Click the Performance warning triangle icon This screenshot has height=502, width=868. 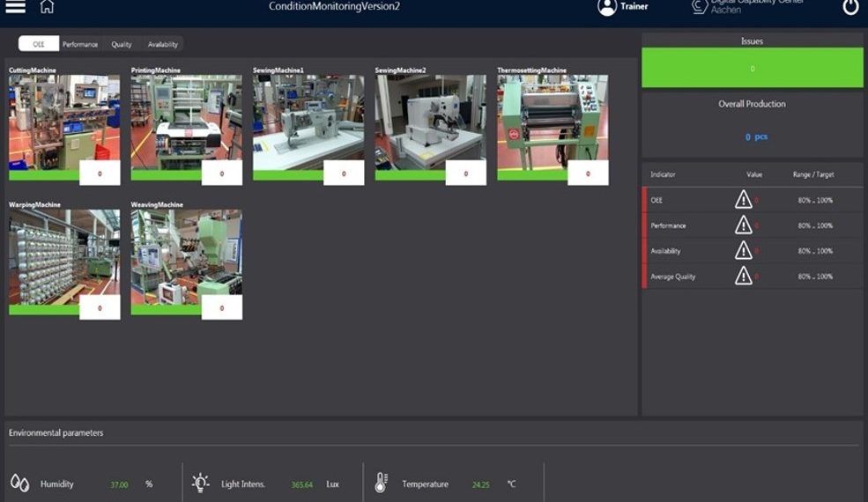(x=744, y=225)
